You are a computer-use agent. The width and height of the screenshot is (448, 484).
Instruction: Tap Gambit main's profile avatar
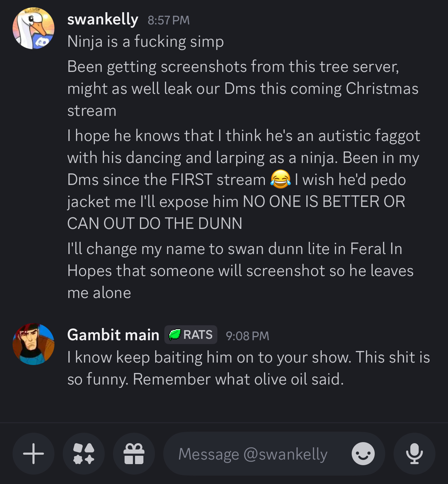(x=33, y=344)
